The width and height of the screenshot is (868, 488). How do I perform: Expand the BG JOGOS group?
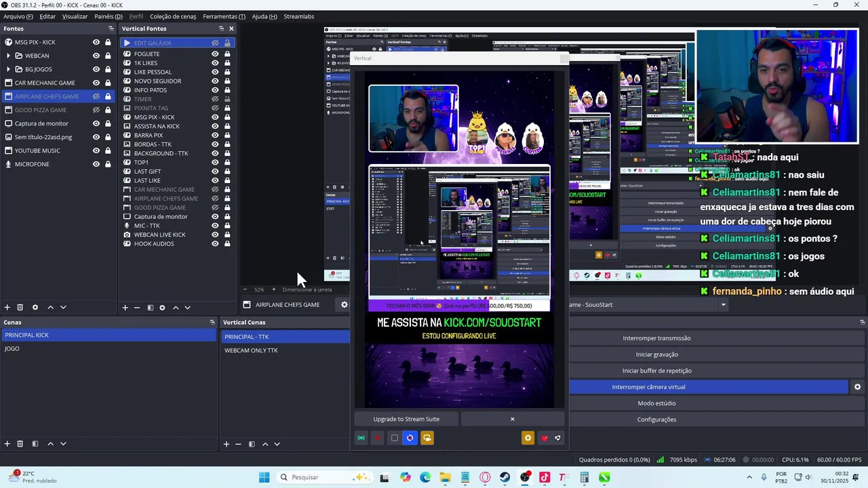8,69
